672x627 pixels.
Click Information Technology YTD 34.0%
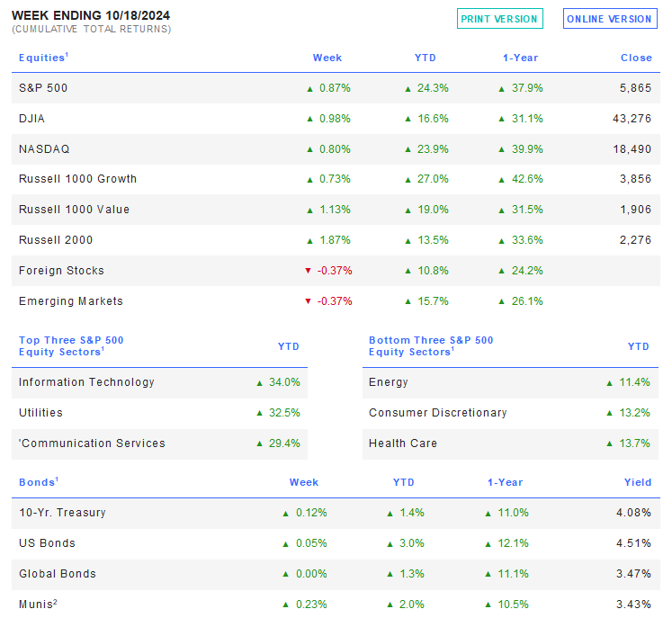point(284,382)
